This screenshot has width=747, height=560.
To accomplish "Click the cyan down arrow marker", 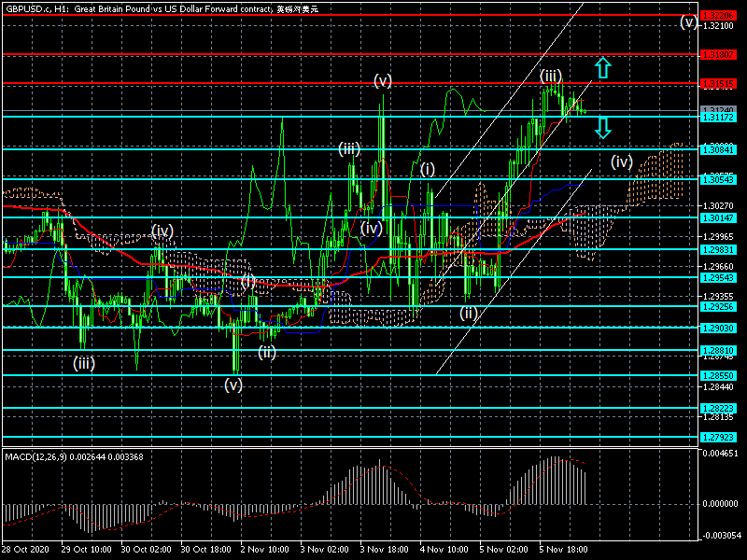I will 603,127.
